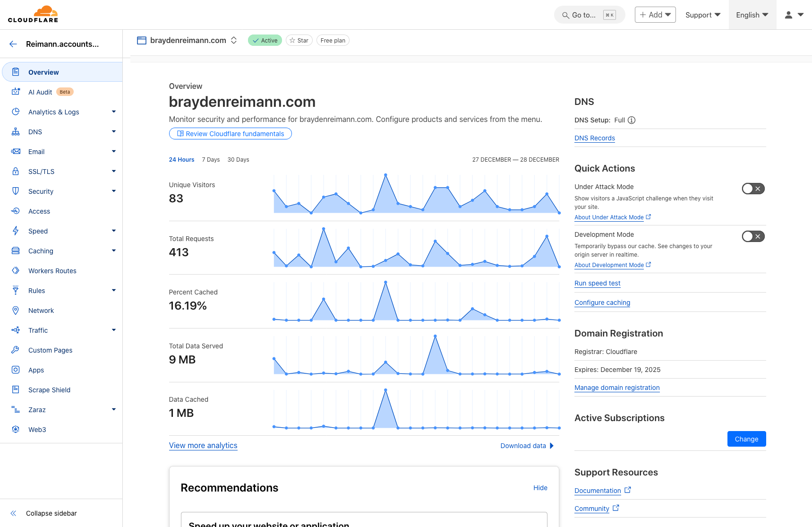
Task: Switch to the 7 Days tab
Action: [211, 159]
